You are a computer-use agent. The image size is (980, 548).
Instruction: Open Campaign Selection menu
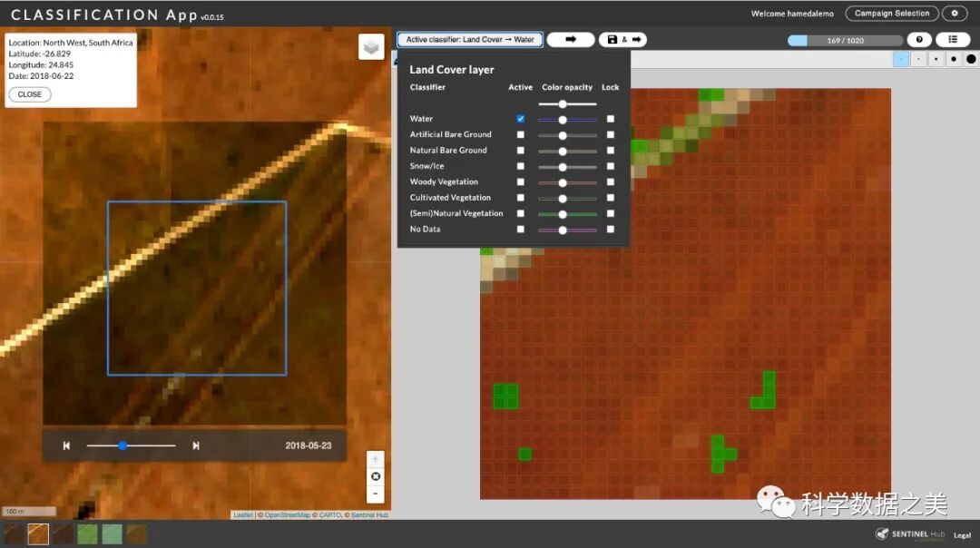[x=892, y=14]
